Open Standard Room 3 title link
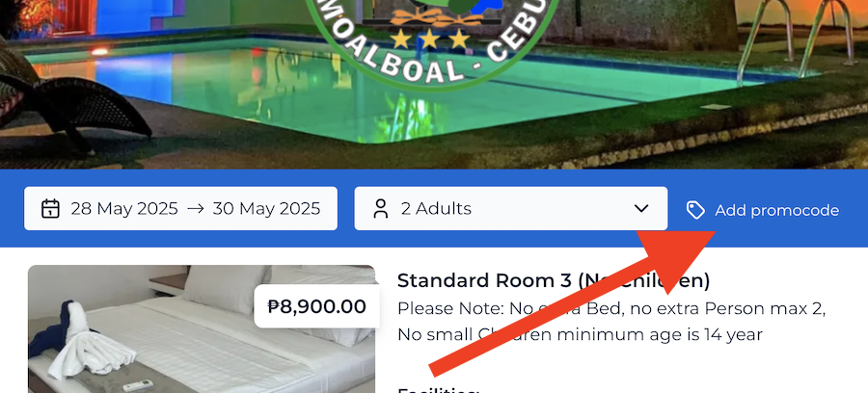 [554, 281]
